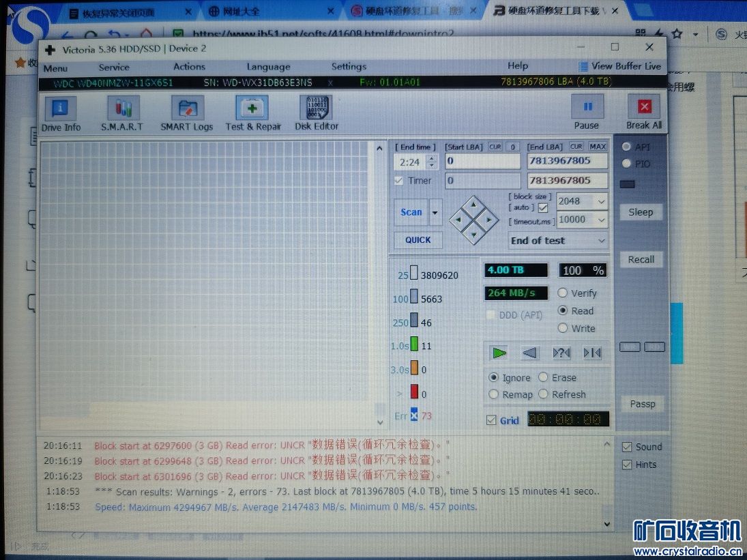Select the Erase action radio button
The image size is (747, 560).
coord(543,377)
